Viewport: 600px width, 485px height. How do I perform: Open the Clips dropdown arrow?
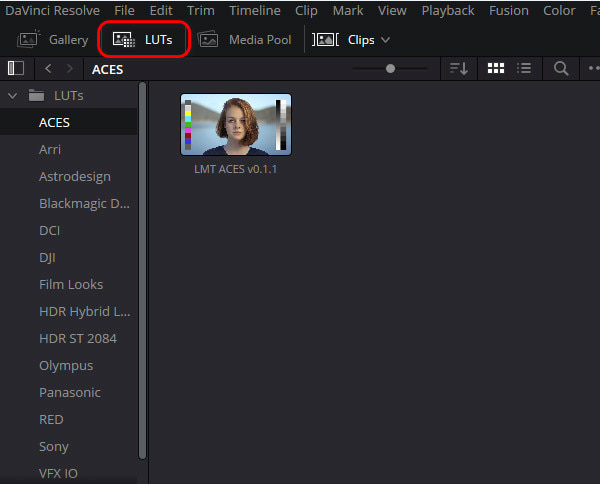[x=386, y=40]
